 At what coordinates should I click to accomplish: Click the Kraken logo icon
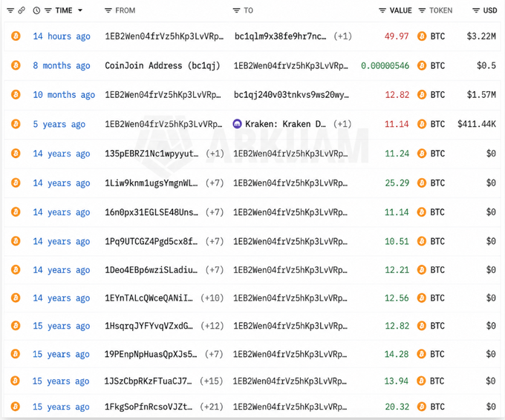(238, 124)
